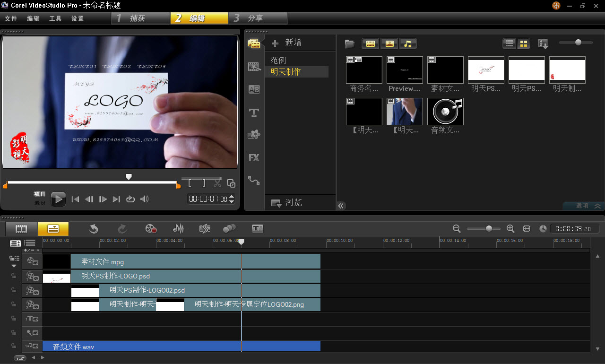Click the ripple editing lock icon
Viewport: 605px width, 364px height.
pos(14,259)
